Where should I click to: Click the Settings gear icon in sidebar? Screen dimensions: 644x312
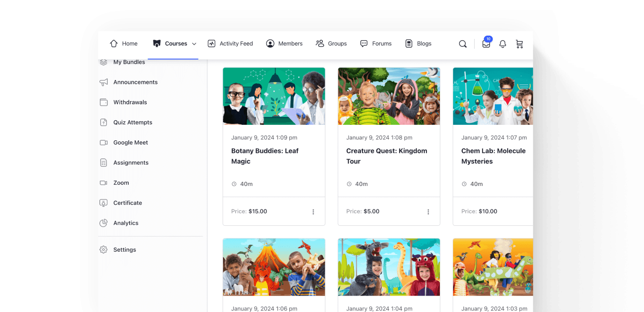coord(104,250)
